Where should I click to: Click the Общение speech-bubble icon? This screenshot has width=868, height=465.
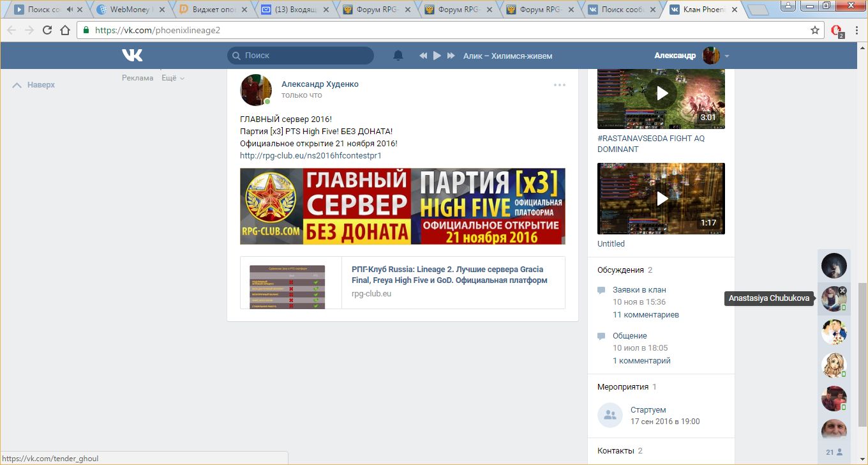click(x=601, y=337)
